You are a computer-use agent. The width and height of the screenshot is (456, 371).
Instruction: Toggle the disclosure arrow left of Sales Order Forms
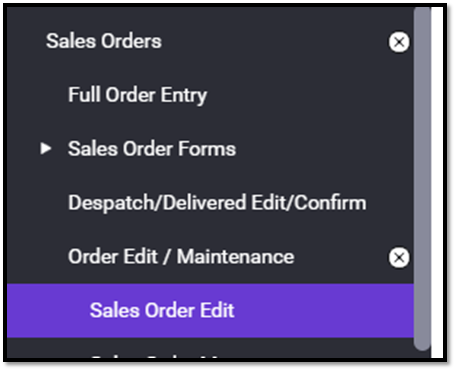pos(46,148)
